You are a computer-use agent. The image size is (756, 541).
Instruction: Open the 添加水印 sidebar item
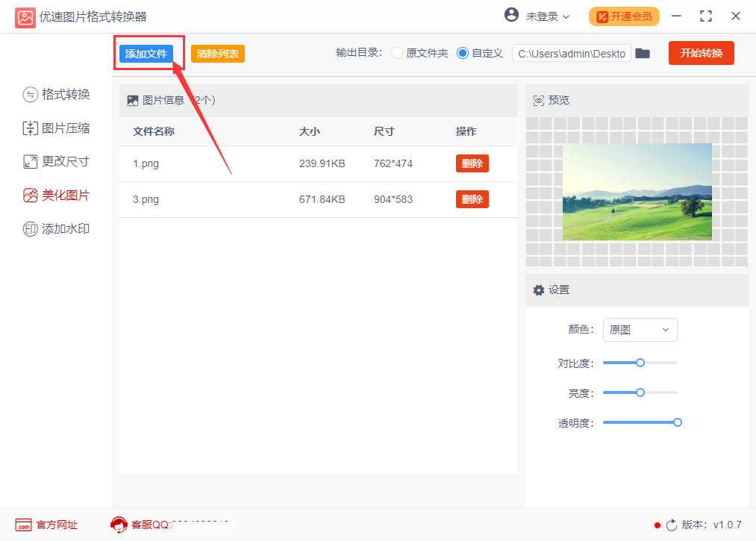[57, 229]
